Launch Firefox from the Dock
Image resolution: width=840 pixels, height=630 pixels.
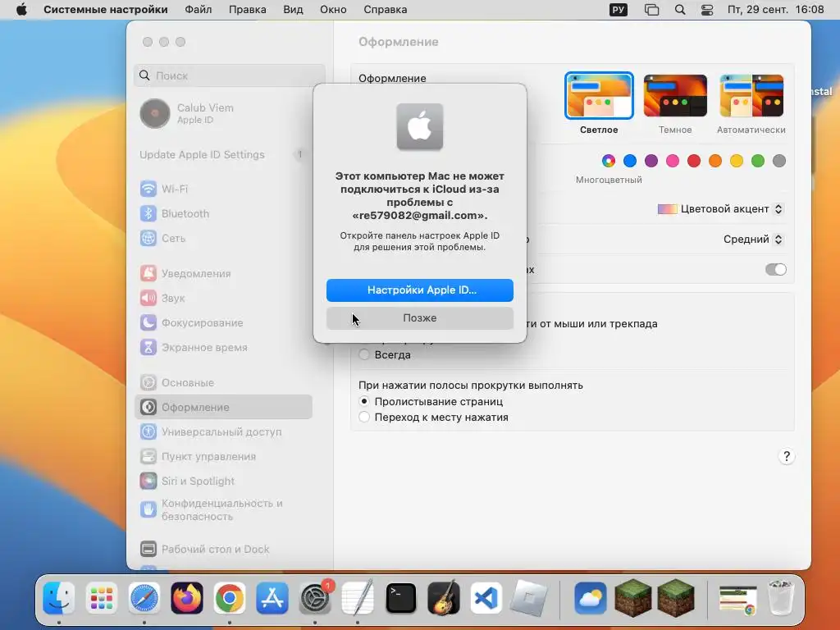coord(187,598)
